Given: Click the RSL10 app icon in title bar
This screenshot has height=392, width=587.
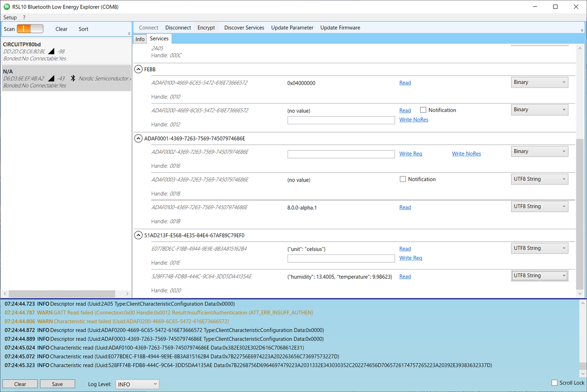Looking at the screenshot, I should [6, 6].
